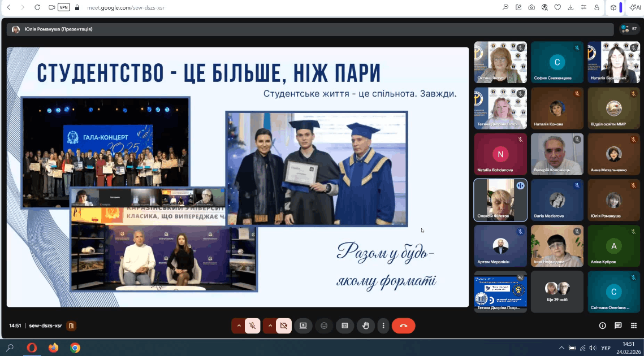The width and height of the screenshot is (644, 356).
Task: Click the share screen present button
Action: (x=303, y=325)
